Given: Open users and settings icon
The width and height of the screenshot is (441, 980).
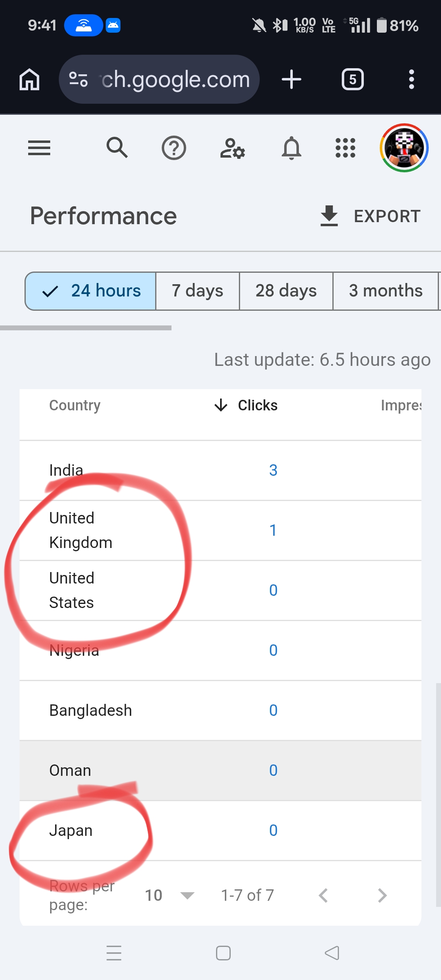Looking at the screenshot, I should click(232, 148).
